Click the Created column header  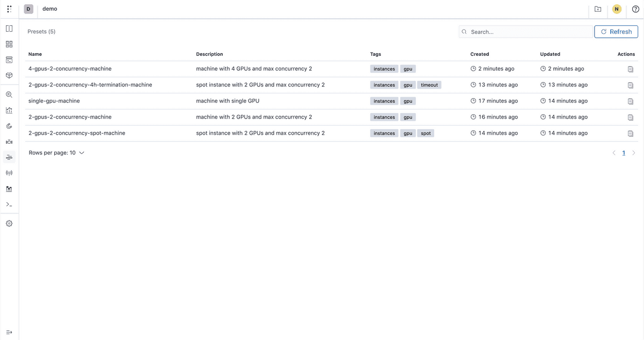click(480, 54)
